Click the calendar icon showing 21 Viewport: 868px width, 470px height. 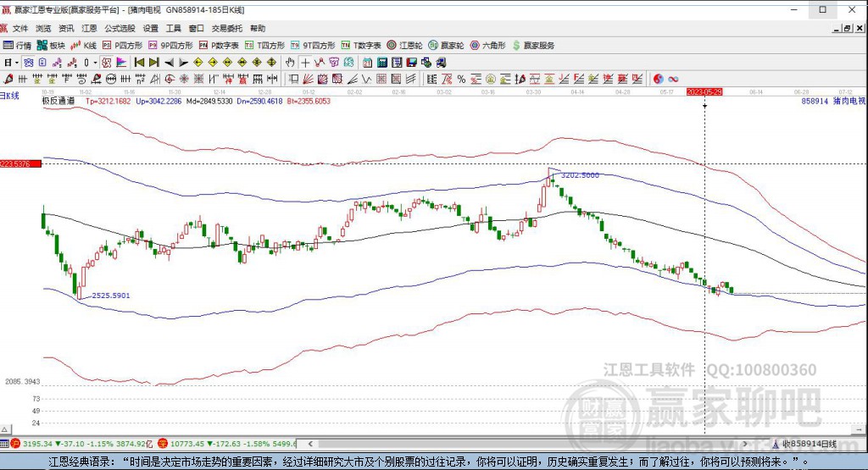pyautogui.click(x=368, y=63)
